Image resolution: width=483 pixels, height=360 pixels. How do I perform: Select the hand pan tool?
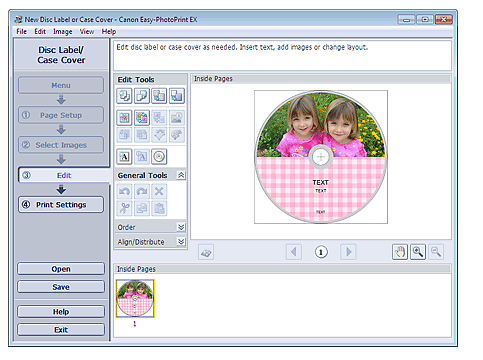coord(400,252)
